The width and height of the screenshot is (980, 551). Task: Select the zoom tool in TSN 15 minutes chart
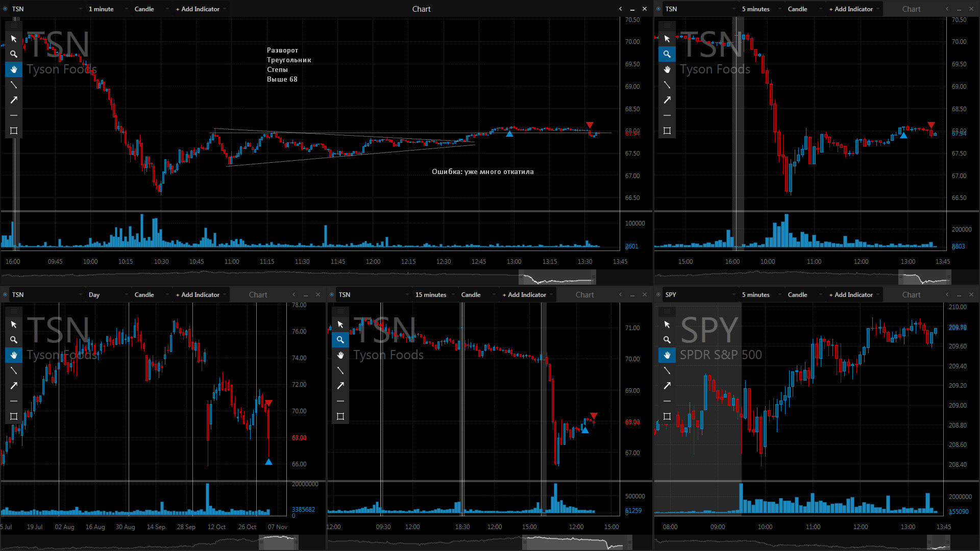340,340
